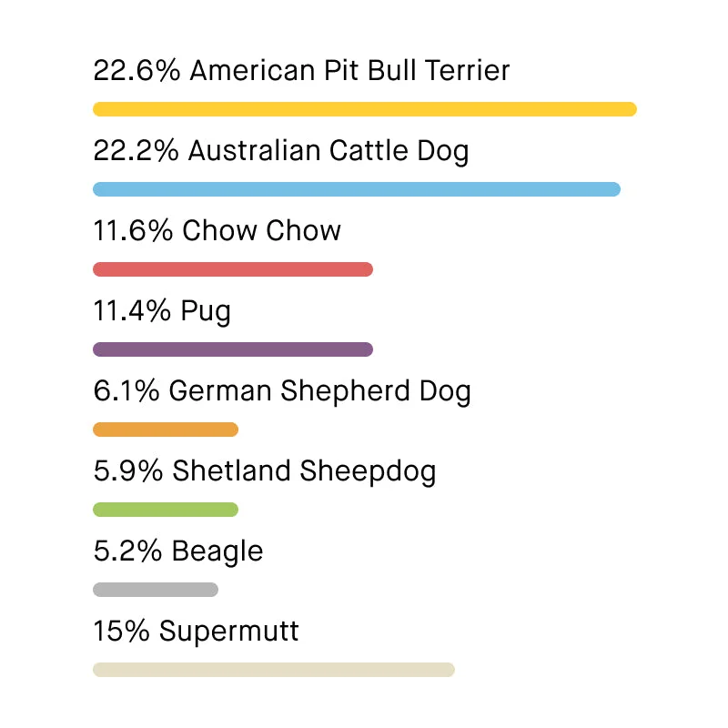Image resolution: width=728 pixels, height=728 pixels.
Task: Select the red Chow Chow bar
Action: tap(233, 269)
